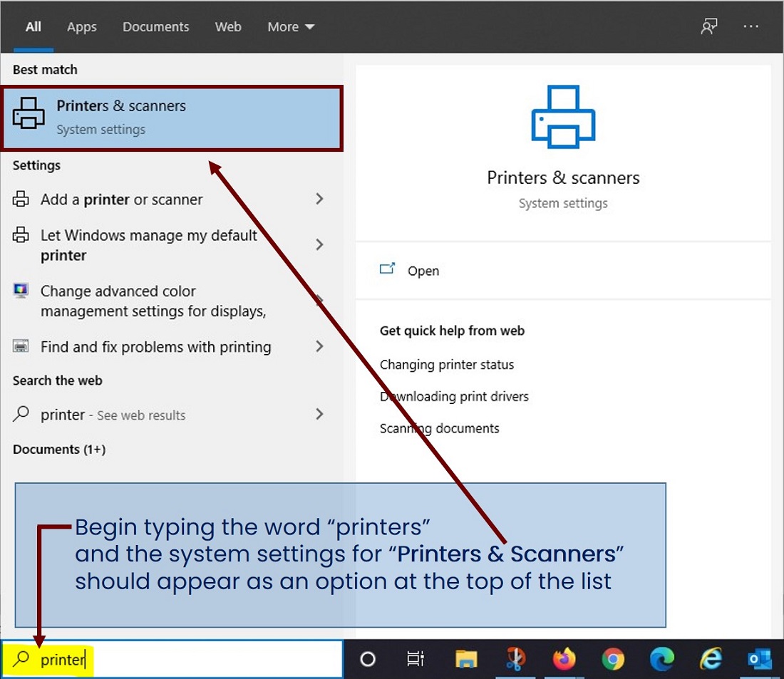Click Open under Printers & scanners
Screen dimensions: 784x679
(x=423, y=271)
